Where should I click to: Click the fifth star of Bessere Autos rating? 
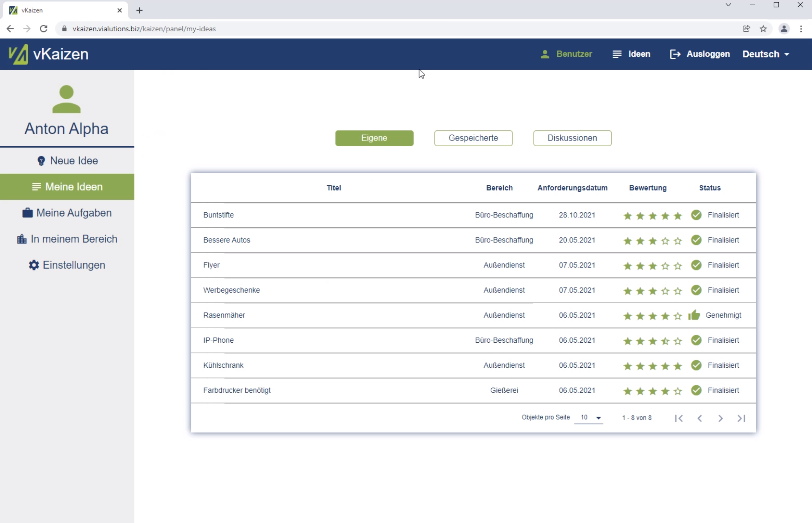click(678, 241)
